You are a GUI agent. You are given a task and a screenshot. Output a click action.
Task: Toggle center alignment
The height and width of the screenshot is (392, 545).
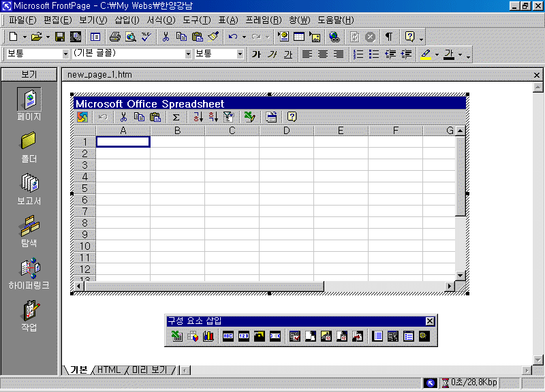[x=323, y=54]
